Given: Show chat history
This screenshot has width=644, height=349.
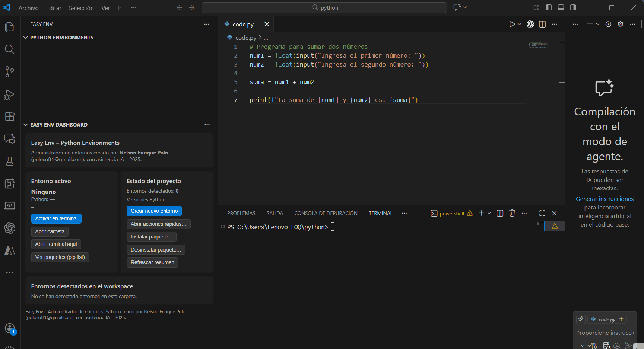Looking at the screenshot, I should (608, 24).
